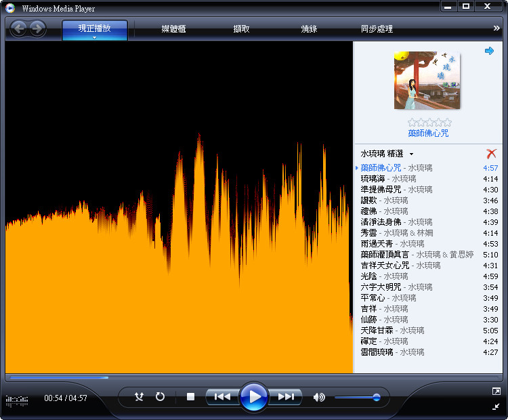Clear the list pane with the red X

(x=491, y=154)
